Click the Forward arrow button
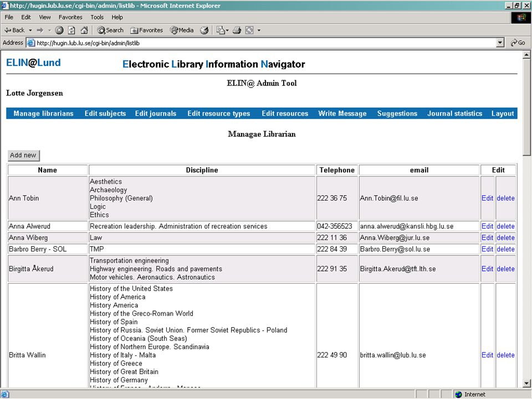Image resolution: width=532 pixels, height=399 pixels. coord(40,30)
